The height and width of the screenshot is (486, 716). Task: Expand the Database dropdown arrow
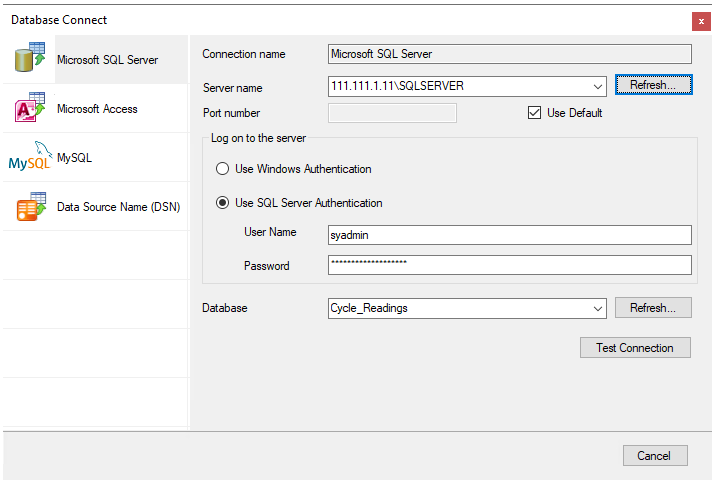coord(597,308)
